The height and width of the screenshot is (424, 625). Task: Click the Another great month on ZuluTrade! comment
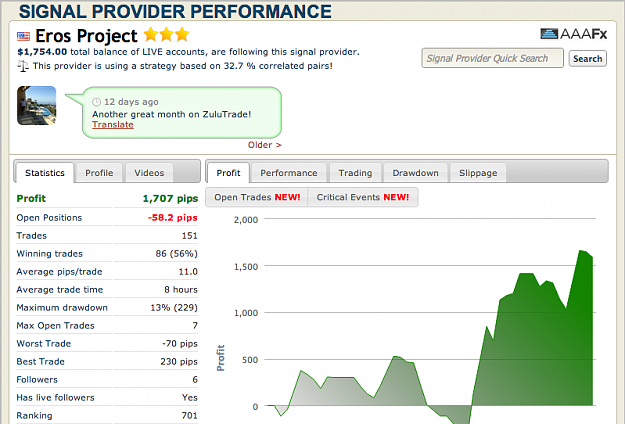pyautogui.click(x=171, y=114)
